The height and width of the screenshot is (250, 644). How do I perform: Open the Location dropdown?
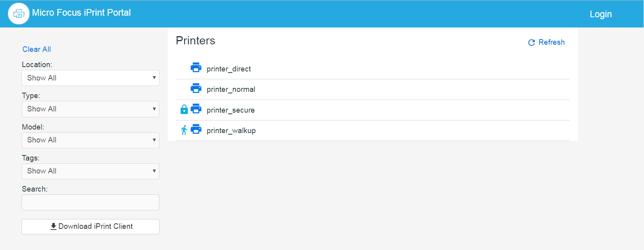click(90, 78)
